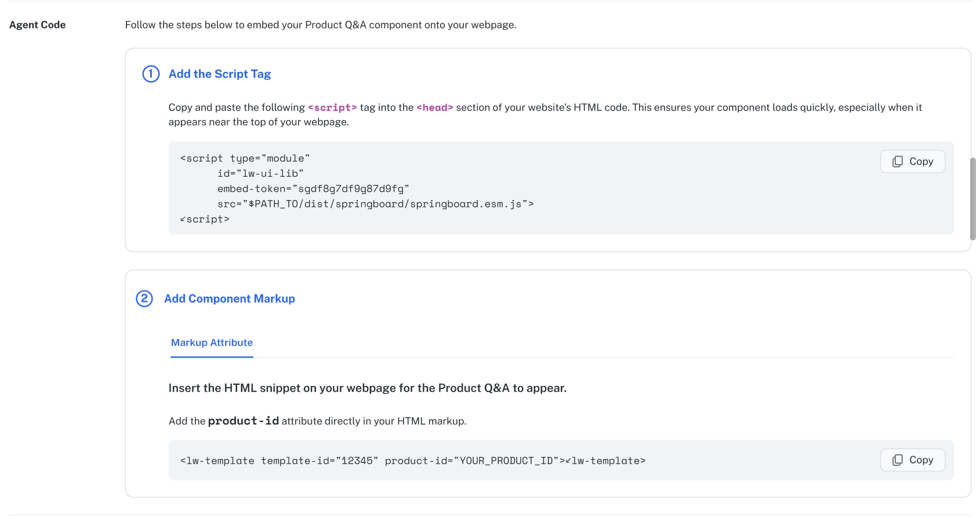
Task: Click 'Follow the steps below' intro sentence
Action: [x=321, y=25]
